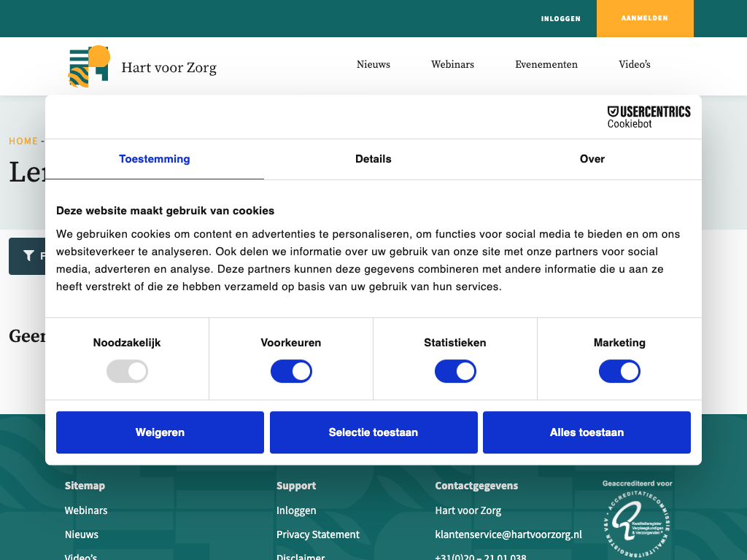Image resolution: width=747 pixels, height=560 pixels.
Task: Click the filter funnel icon button
Action: [x=28, y=256]
